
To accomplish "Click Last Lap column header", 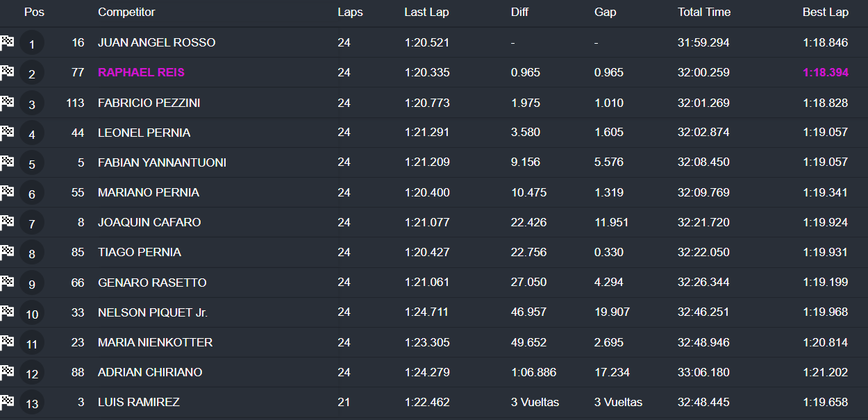I will click(x=426, y=12).
